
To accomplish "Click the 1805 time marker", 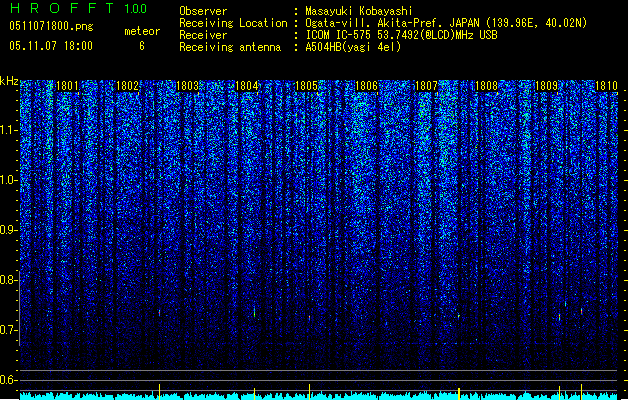I will [306, 86].
